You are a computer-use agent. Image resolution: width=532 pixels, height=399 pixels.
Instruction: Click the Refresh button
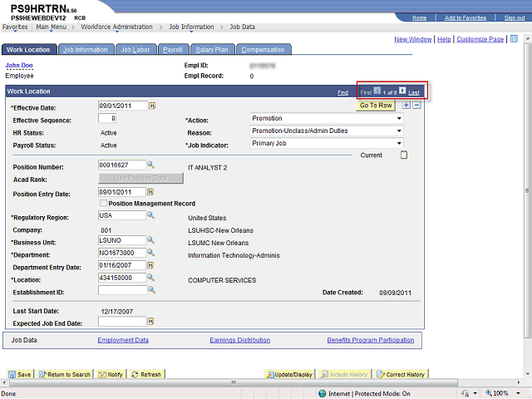tap(146, 374)
